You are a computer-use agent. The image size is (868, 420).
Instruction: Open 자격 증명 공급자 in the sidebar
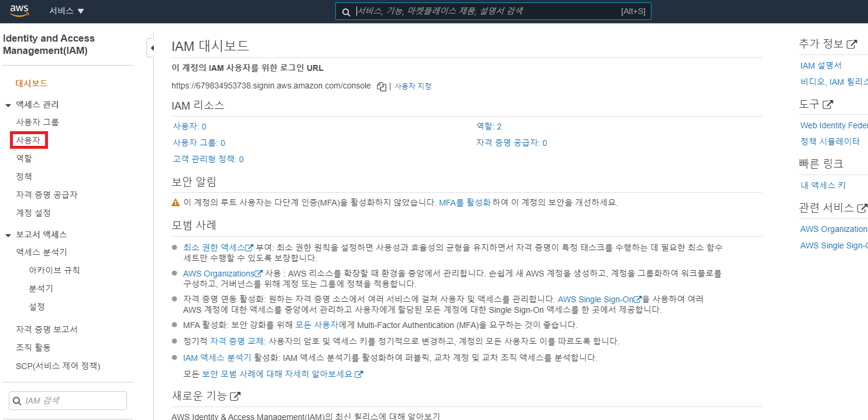47,194
